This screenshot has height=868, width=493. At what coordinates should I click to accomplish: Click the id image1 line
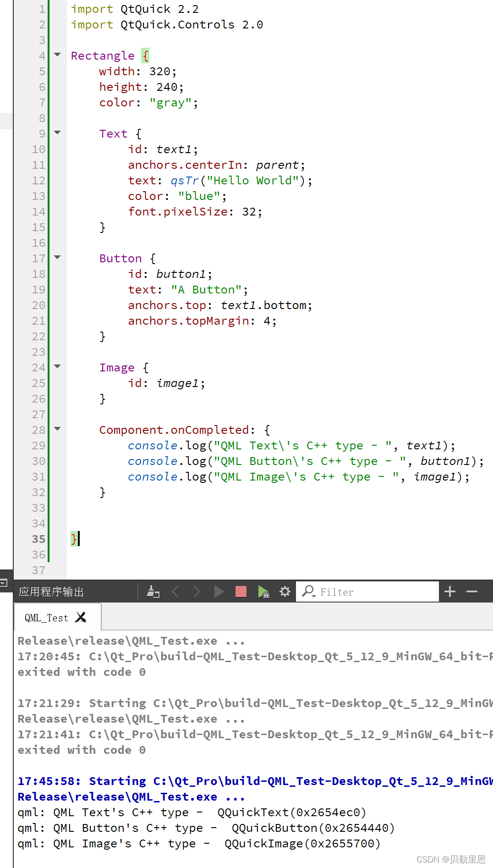[166, 383]
